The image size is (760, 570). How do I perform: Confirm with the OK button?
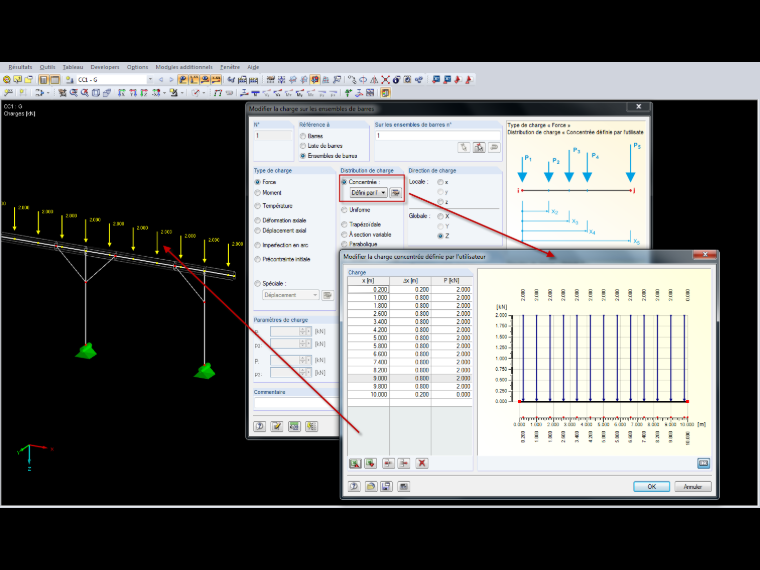pyautogui.click(x=651, y=487)
